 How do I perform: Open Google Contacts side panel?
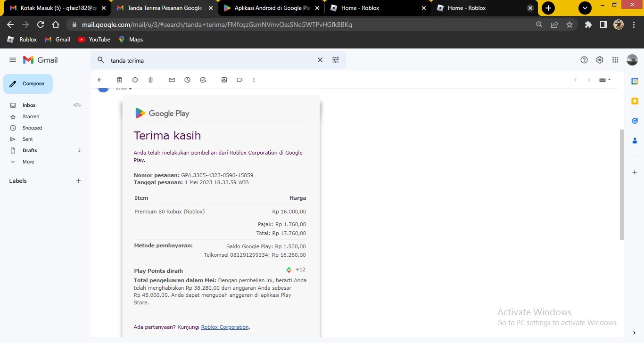coord(635,141)
